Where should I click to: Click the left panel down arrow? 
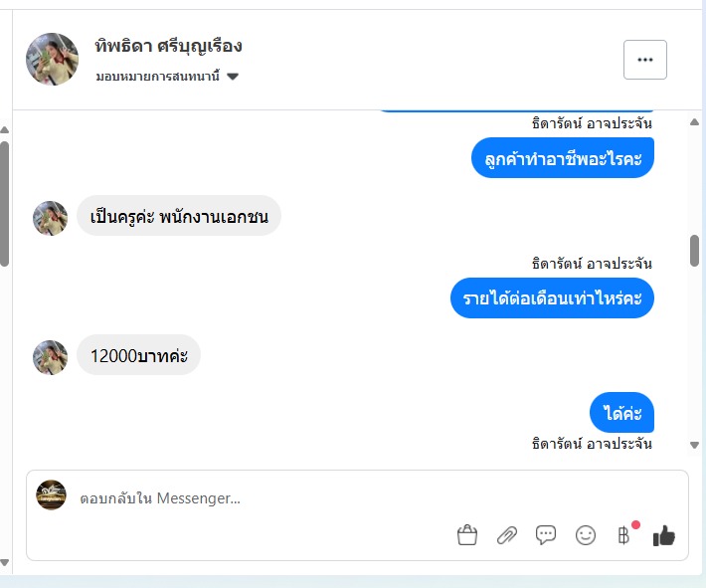(5, 563)
